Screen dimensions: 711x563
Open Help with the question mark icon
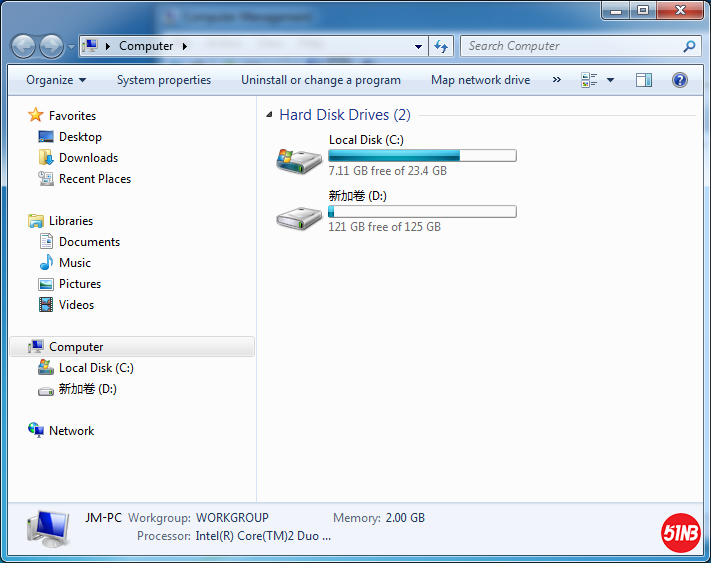[x=680, y=80]
